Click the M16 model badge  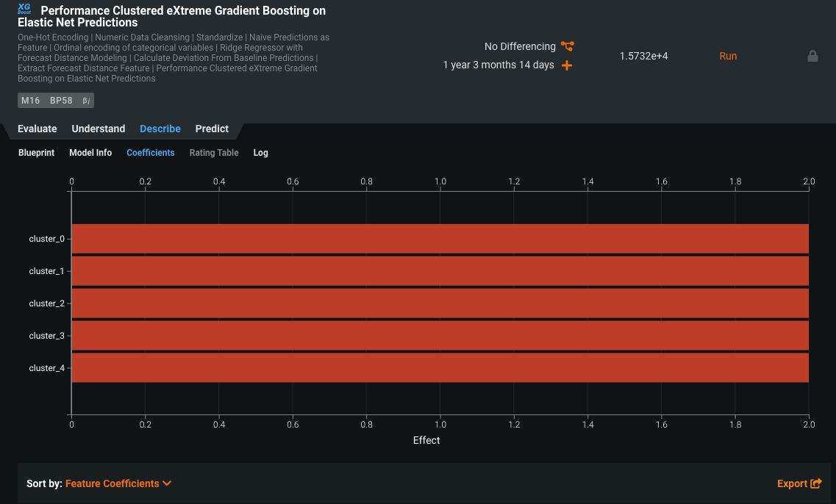[31, 101]
